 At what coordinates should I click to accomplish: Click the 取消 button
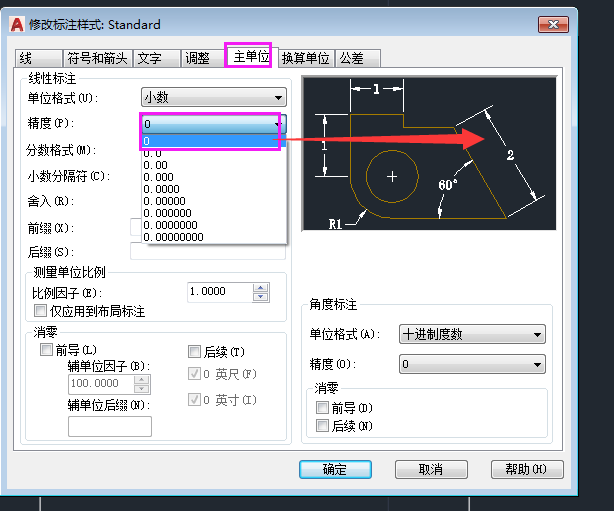[431, 469]
